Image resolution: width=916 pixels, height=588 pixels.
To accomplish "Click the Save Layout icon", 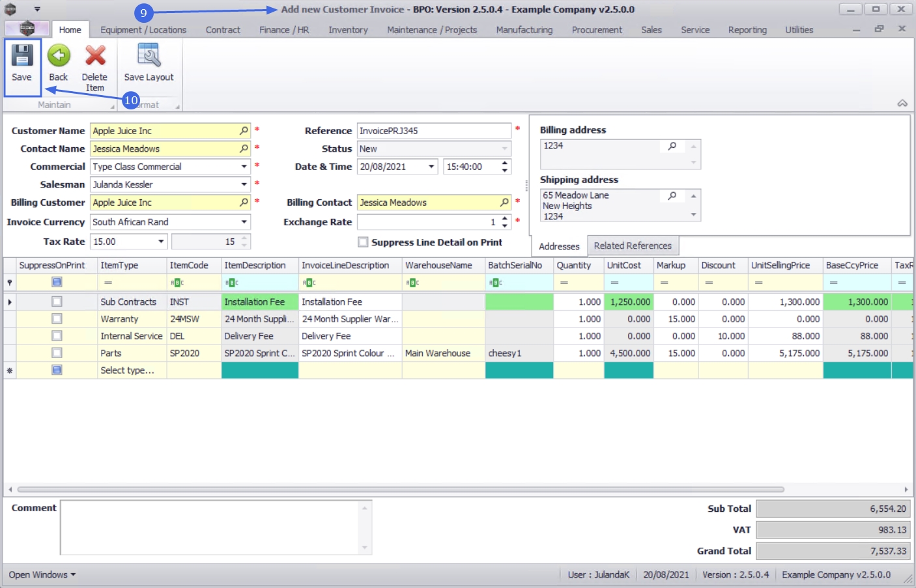I will tap(149, 57).
